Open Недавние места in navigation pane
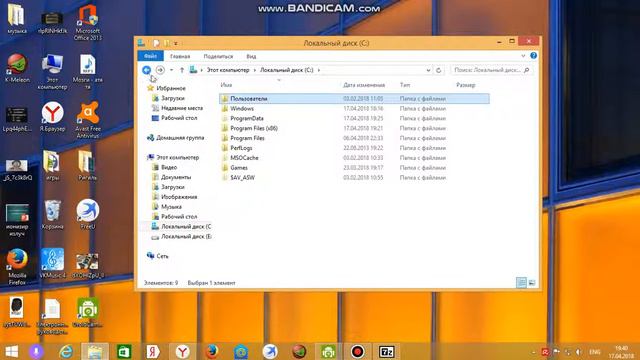This screenshot has height=360, width=640. pos(182,108)
